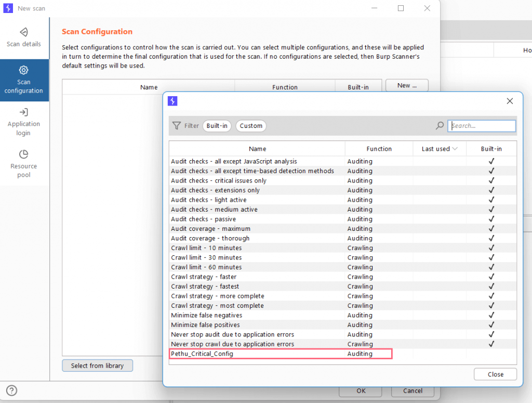Select Crawl strategy - fastest
The width and height of the screenshot is (532, 403).
[x=343, y=286]
